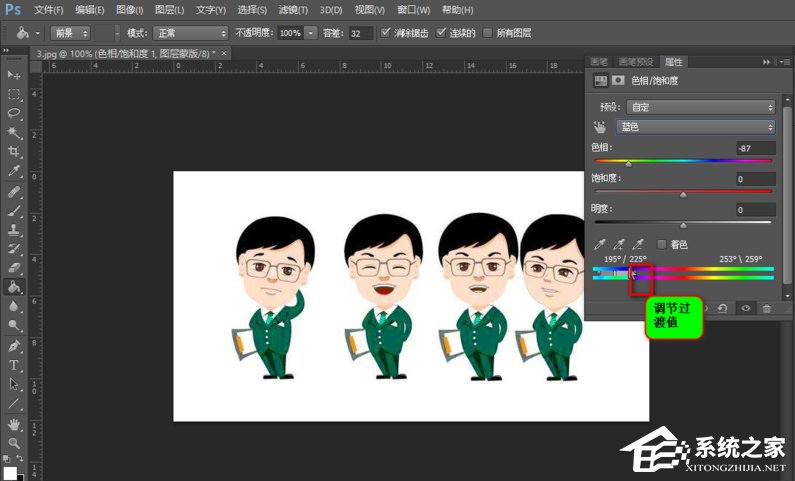Open the 图层(L) menu
The width and height of the screenshot is (795, 481).
point(169,10)
